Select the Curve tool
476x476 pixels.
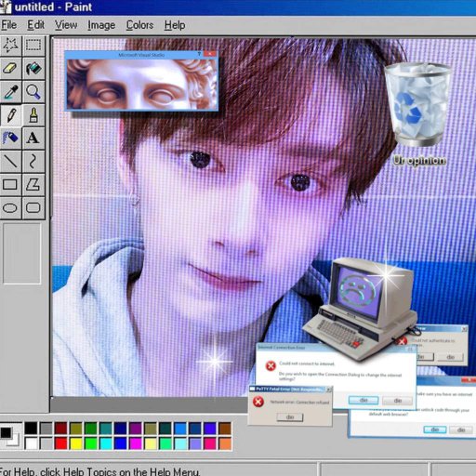pyautogui.click(x=33, y=162)
